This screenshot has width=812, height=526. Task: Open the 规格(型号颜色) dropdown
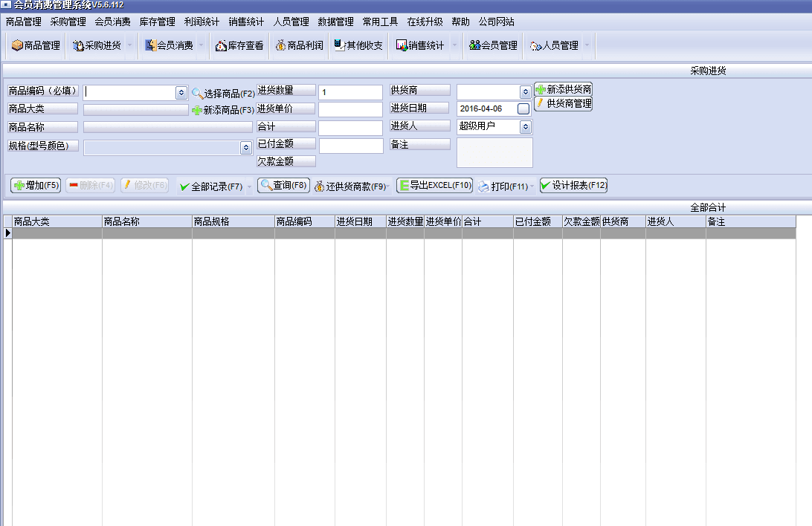click(x=246, y=148)
